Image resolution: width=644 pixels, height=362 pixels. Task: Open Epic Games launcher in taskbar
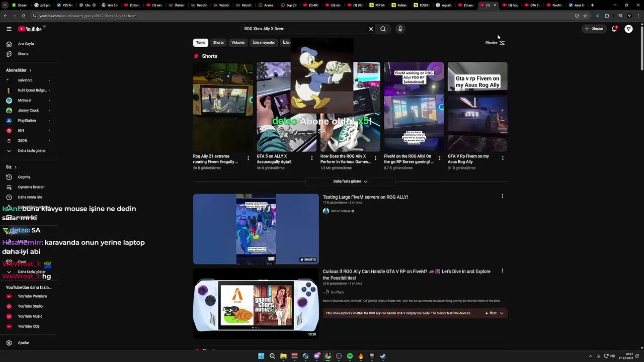(372, 356)
